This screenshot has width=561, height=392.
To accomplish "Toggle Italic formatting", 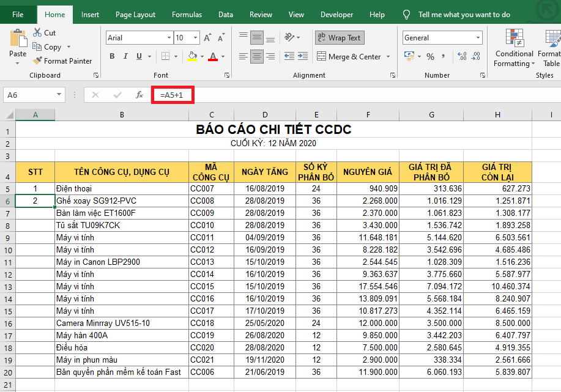I will point(126,57).
